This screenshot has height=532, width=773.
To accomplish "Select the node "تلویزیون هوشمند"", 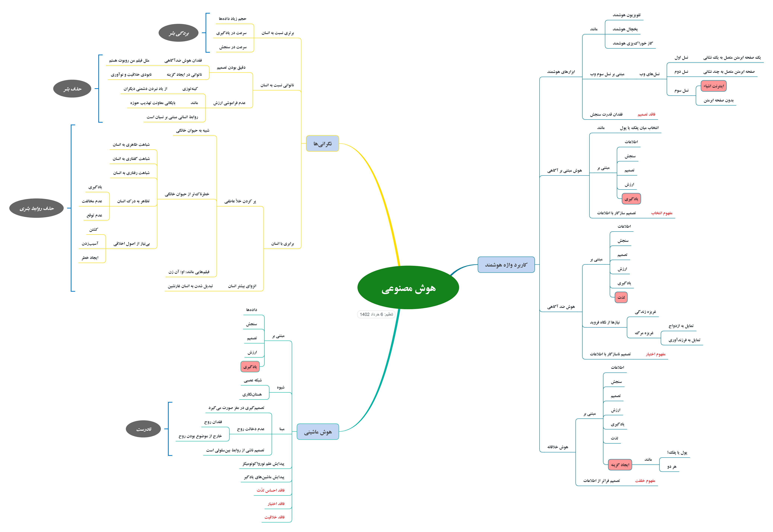I will (x=626, y=15).
